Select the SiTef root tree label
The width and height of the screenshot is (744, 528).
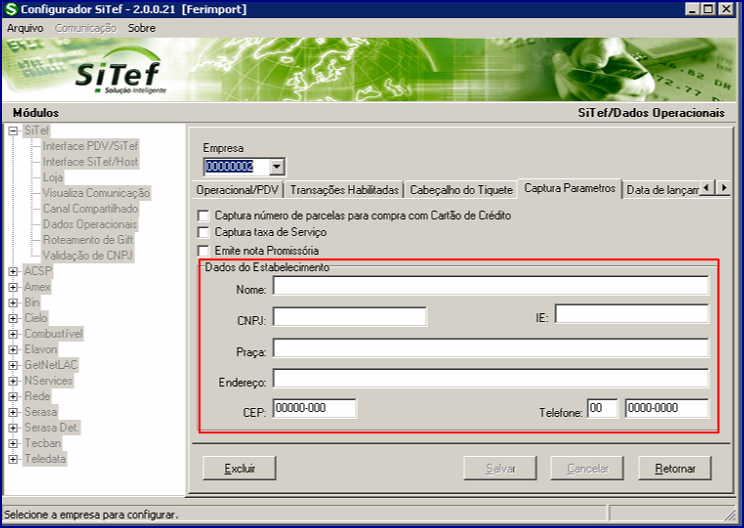point(37,130)
